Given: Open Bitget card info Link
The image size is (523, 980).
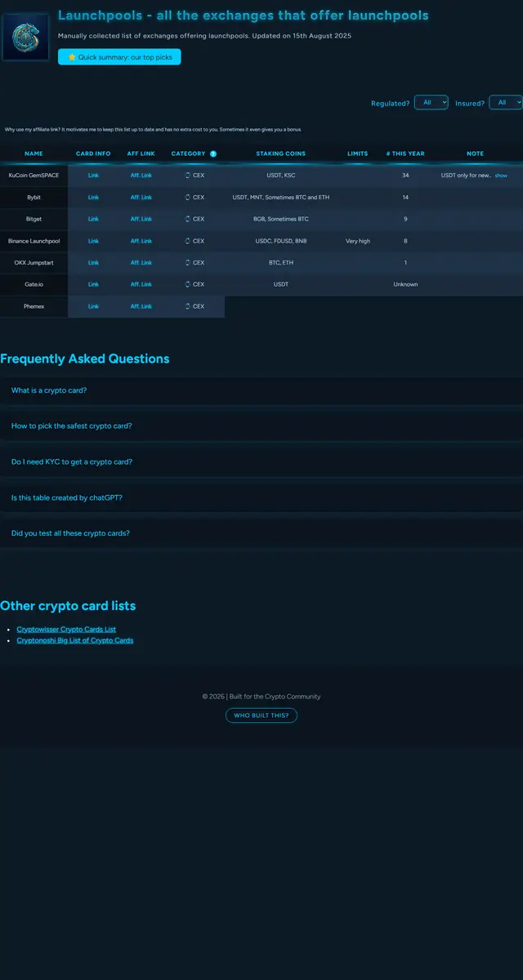Looking at the screenshot, I should point(93,219).
